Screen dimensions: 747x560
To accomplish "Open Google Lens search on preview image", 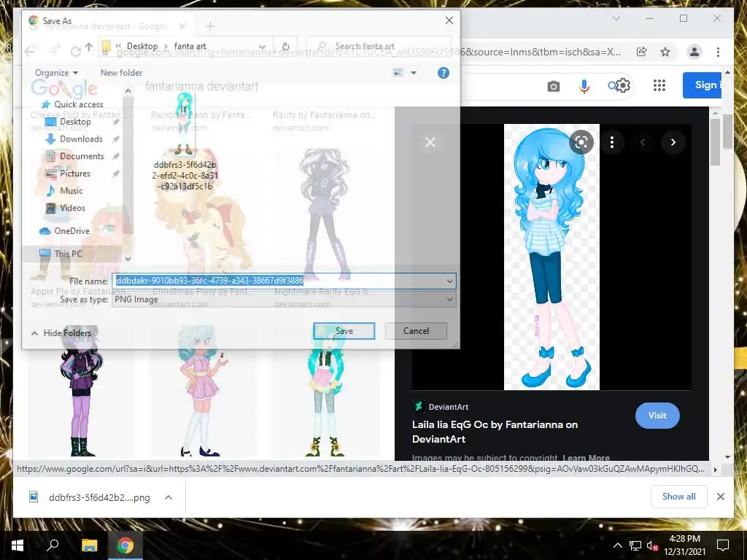I will 581,142.
